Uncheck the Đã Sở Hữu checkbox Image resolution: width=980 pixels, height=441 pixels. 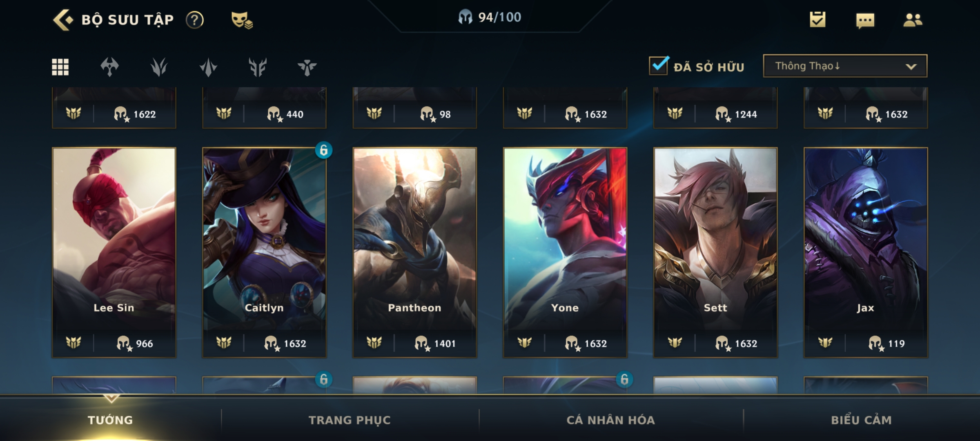[659, 65]
